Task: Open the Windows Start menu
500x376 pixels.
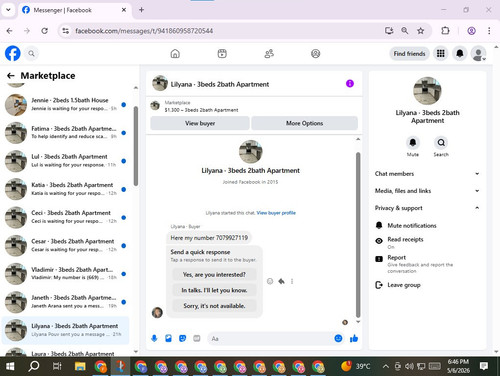Action: [10, 366]
